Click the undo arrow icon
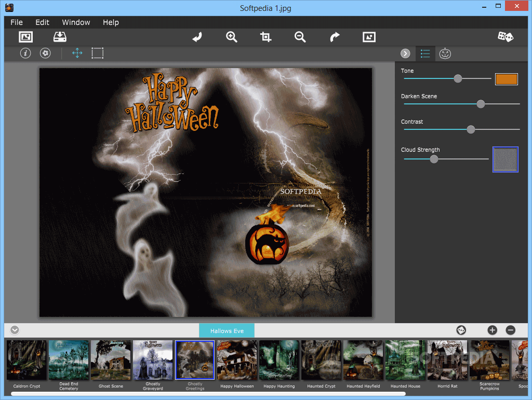532x400 pixels. pos(197,37)
